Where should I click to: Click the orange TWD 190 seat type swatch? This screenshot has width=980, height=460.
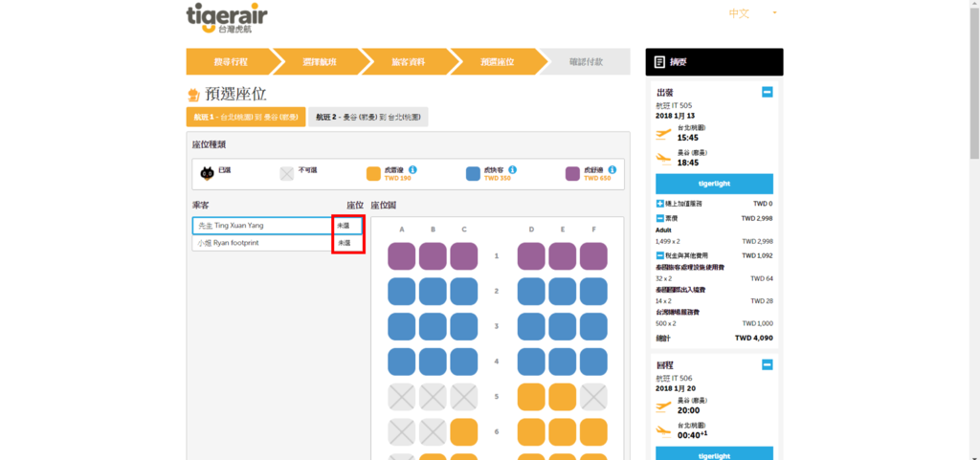click(374, 174)
